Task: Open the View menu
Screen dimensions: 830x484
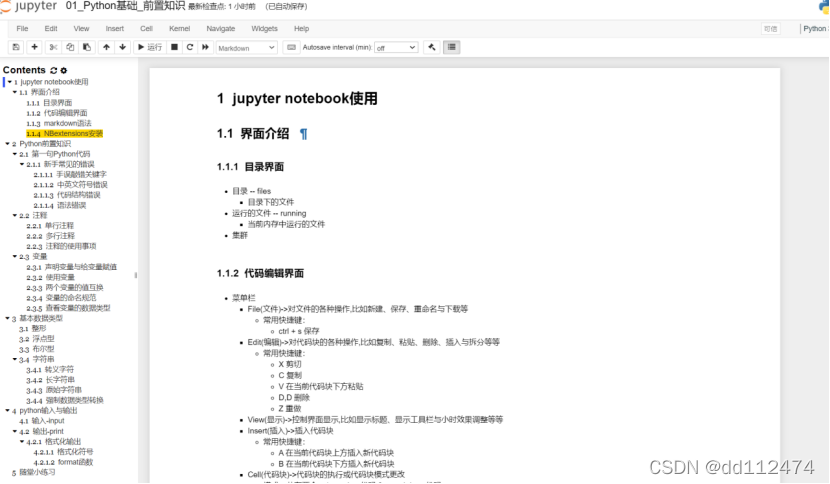Action: pyautogui.click(x=82, y=29)
